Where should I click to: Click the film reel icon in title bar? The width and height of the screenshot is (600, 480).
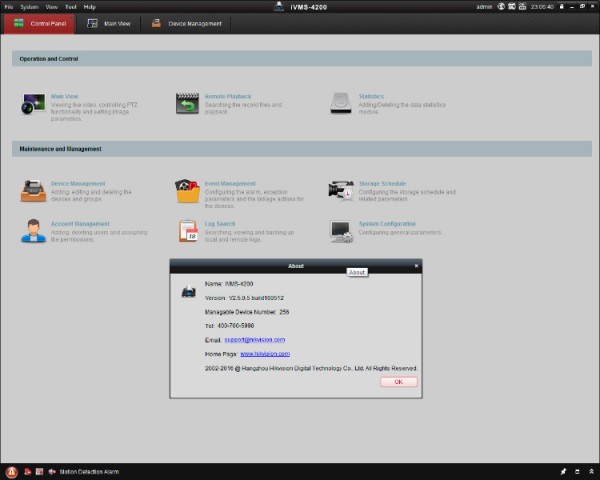(x=512, y=7)
